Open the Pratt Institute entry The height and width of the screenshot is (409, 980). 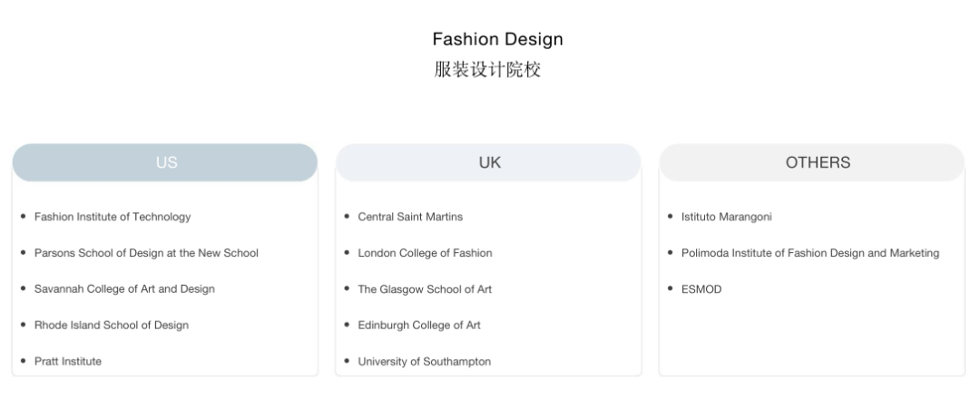[68, 361]
